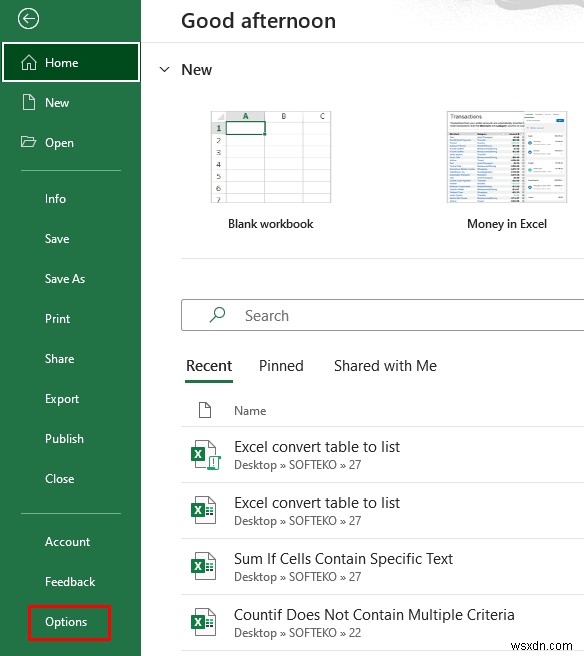
Task: Click the Home house icon
Action: pyautogui.click(x=29, y=62)
